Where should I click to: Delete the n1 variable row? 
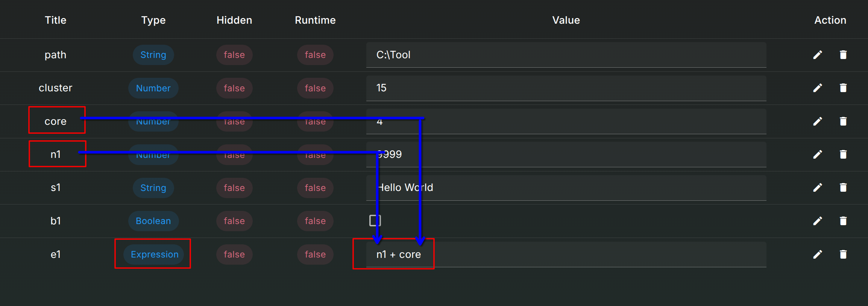pos(843,155)
